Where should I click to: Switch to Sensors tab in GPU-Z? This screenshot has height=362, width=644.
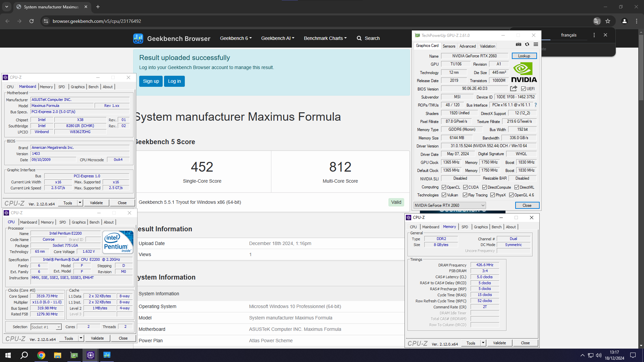pyautogui.click(x=449, y=46)
